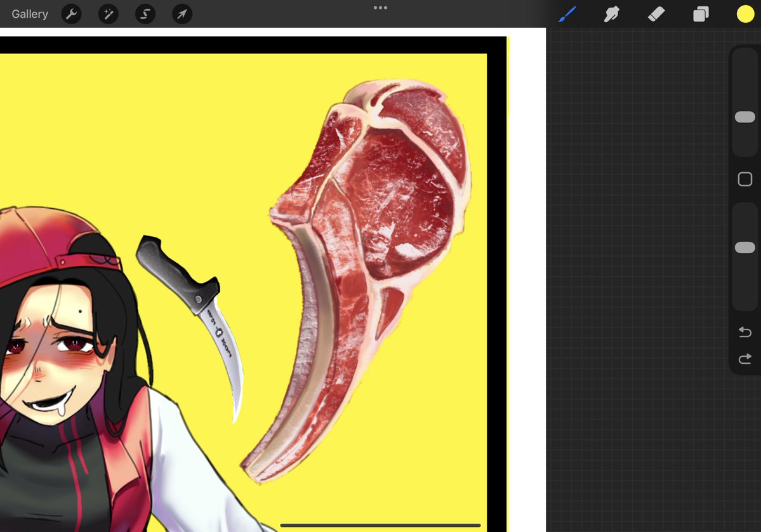Screen dimensions: 761x532
Task: Activate the Selection tool
Action: [x=145, y=14]
